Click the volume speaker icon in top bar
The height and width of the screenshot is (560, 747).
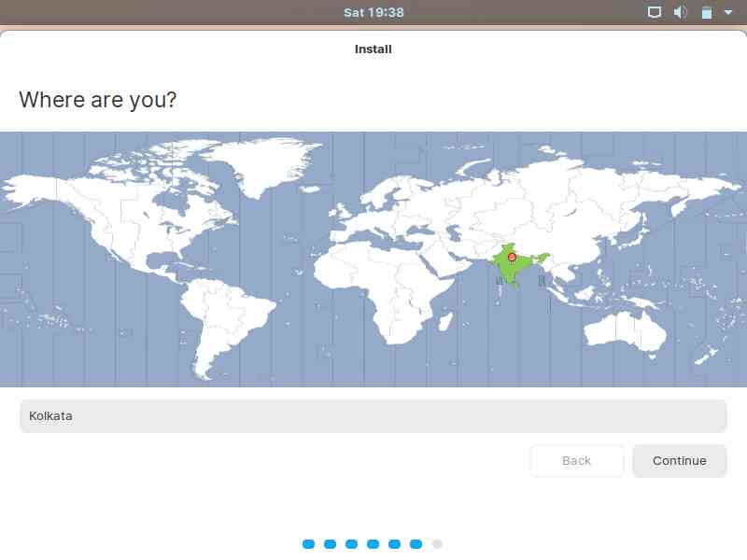[681, 12]
